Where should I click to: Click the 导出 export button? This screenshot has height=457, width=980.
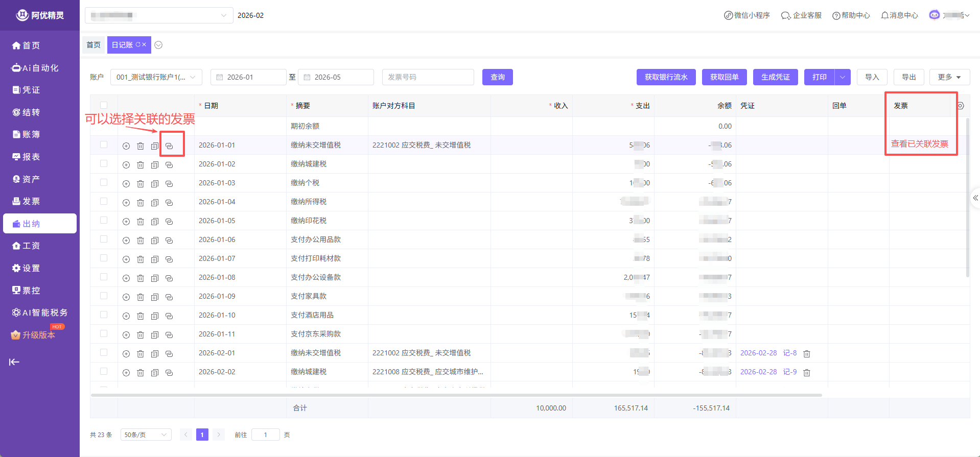909,77
